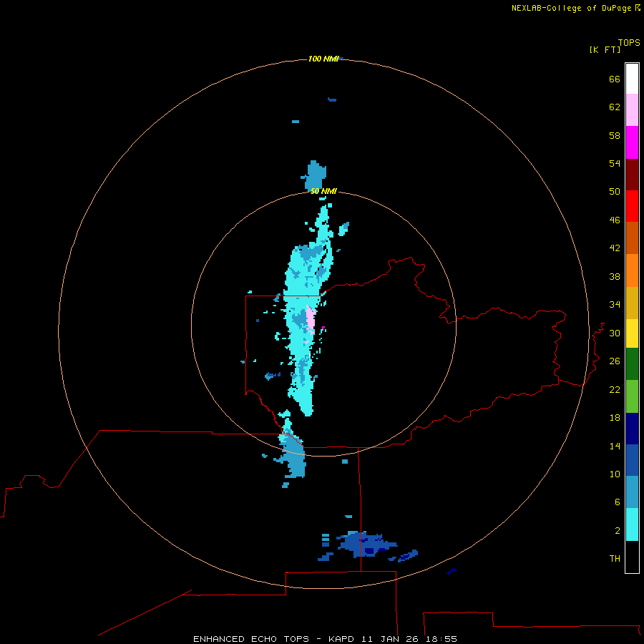Viewport: 644px width, 644px height.
Task: Click the TH threshold label
Action: point(615,559)
